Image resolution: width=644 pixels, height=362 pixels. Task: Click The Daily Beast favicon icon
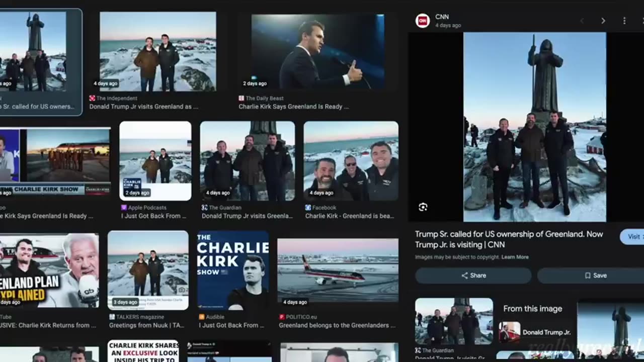(242, 99)
